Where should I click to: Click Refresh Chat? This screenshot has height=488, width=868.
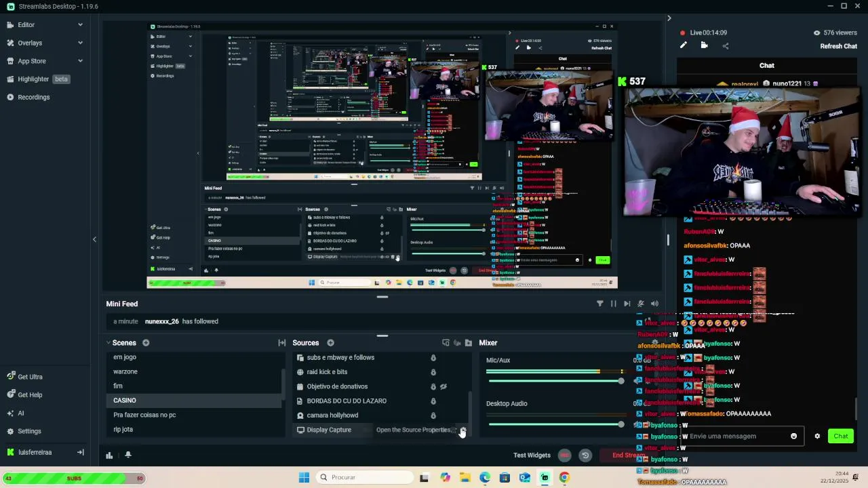838,46
